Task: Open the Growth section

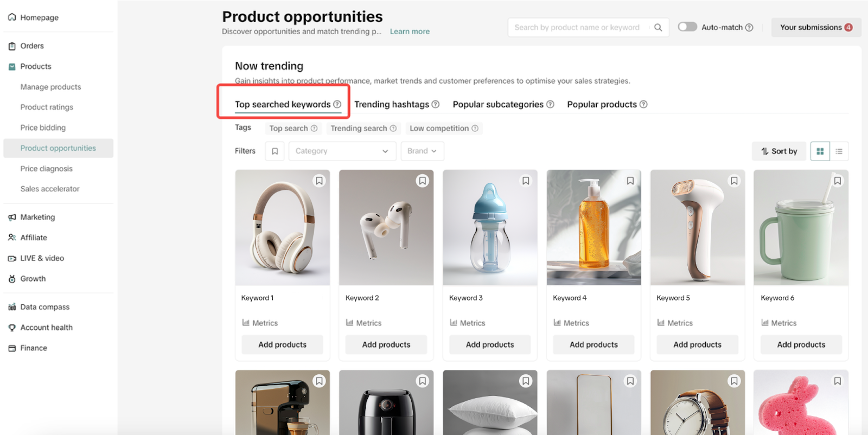Action: [x=33, y=278]
